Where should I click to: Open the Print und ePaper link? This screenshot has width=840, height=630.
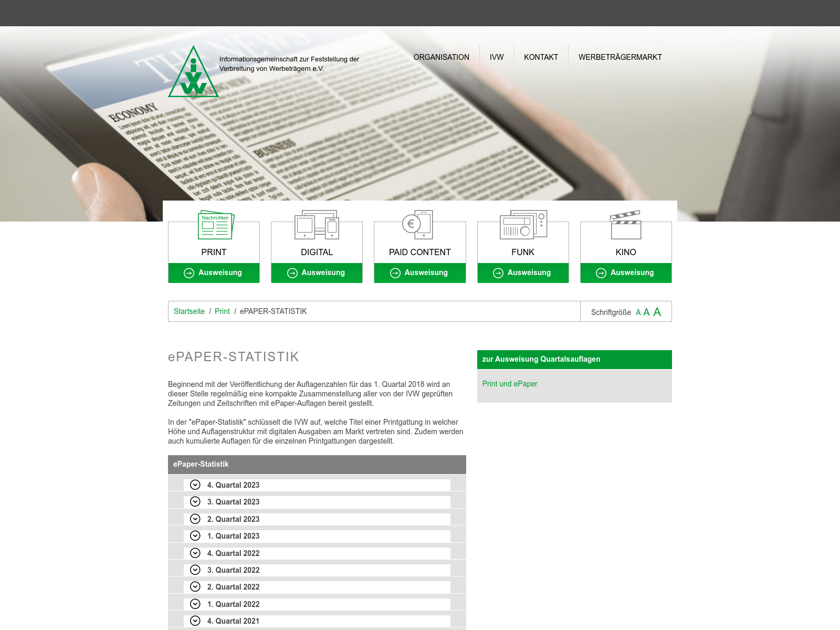tap(510, 384)
